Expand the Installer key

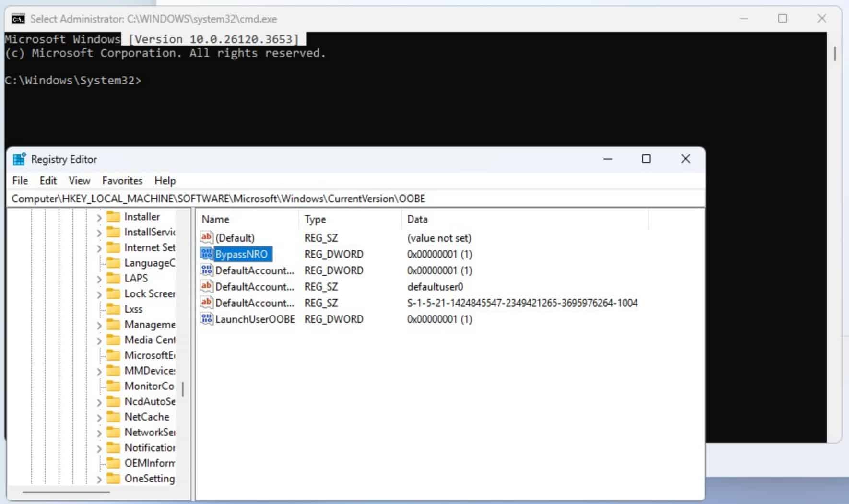coord(99,217)
